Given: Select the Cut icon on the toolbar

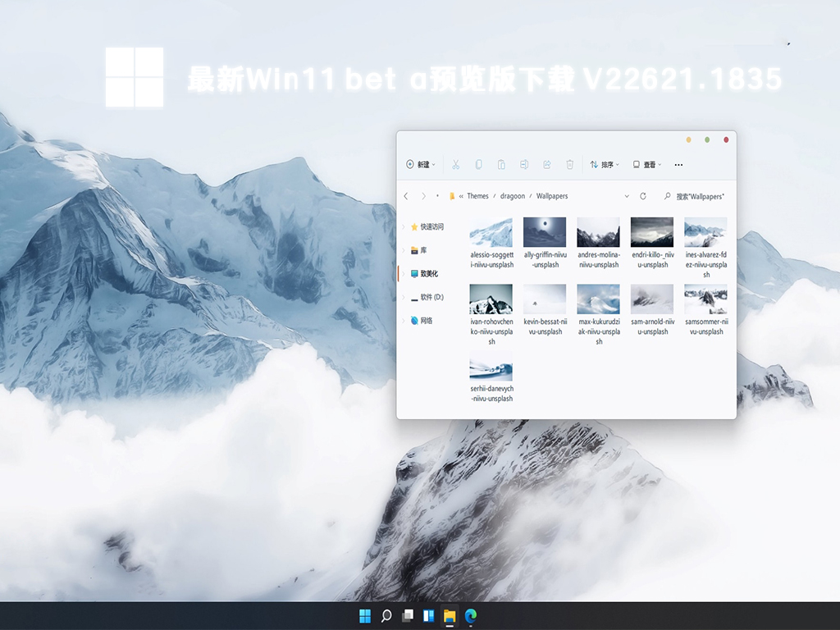Looking at the screenshot, I should click(455, 164).
